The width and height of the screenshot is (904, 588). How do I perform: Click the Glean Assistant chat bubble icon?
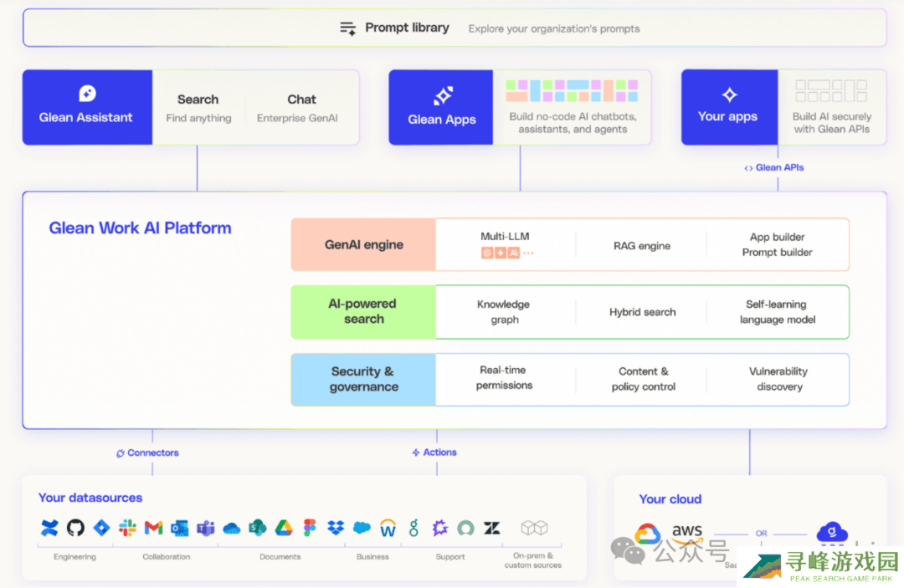point(87,94)
